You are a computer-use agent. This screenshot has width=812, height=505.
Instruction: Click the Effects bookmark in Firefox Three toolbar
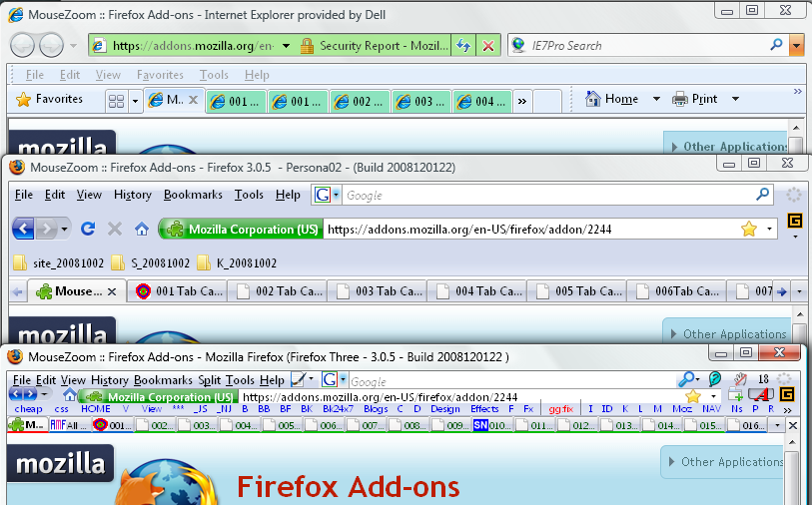[x=484, y=409]
